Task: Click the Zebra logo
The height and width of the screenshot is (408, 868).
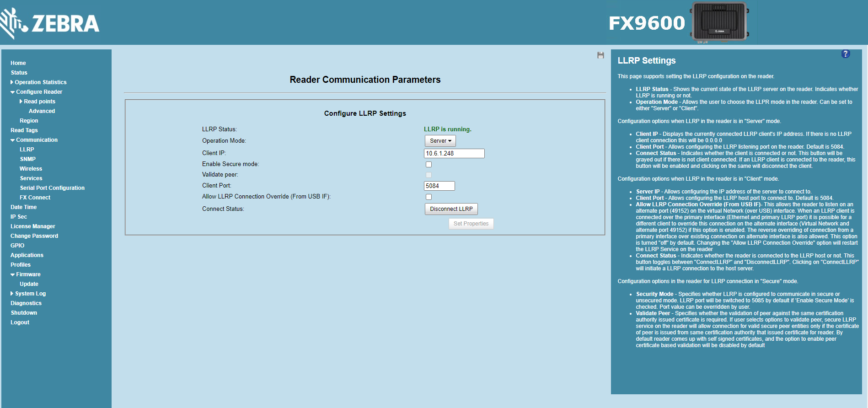Action: 50,23
